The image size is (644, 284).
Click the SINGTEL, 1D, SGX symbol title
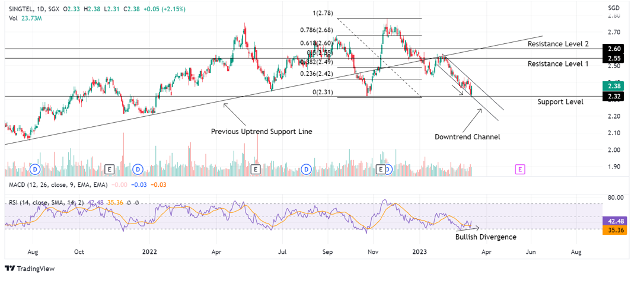click(33, 9)
